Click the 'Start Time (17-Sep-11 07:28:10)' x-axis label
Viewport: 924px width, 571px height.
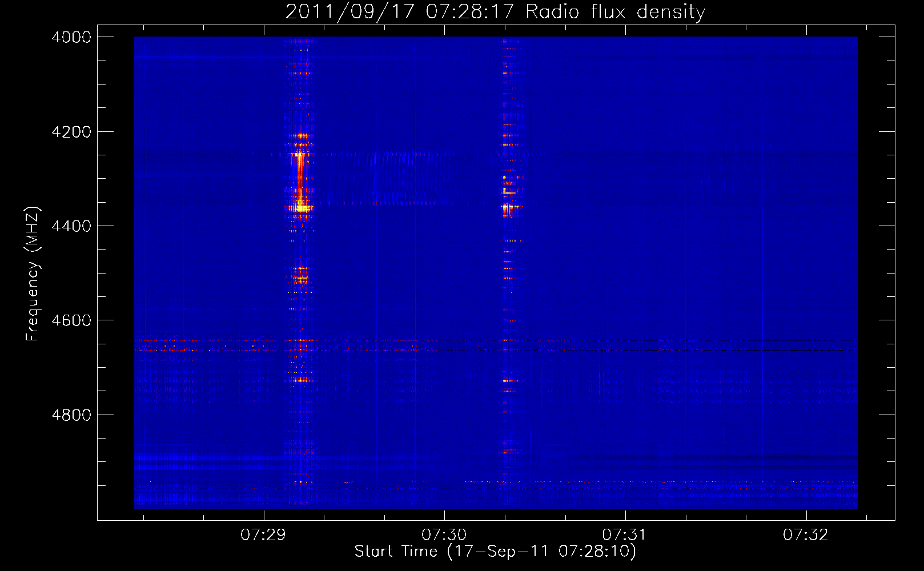point(495,552)
